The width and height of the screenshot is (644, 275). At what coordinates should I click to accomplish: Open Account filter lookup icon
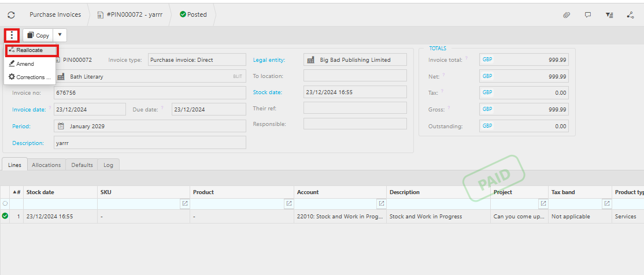point(382,203)
